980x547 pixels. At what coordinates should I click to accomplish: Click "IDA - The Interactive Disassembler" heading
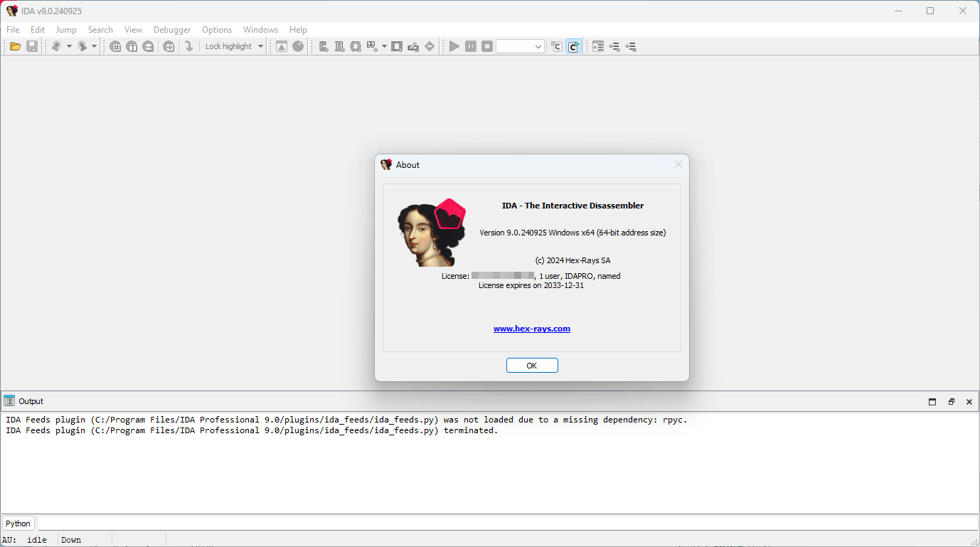(572, 206)
